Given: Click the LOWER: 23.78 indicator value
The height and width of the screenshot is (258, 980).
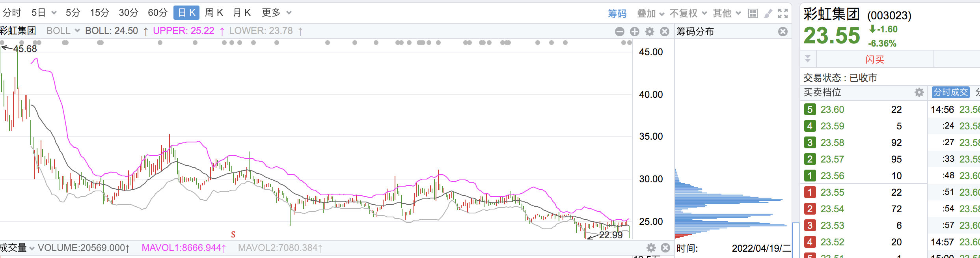Looking at the screenshot, I should (261, 31).
